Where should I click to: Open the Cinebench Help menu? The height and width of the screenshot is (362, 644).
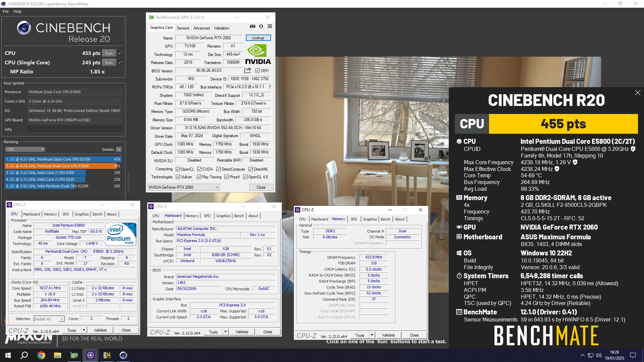pos(17,11)
